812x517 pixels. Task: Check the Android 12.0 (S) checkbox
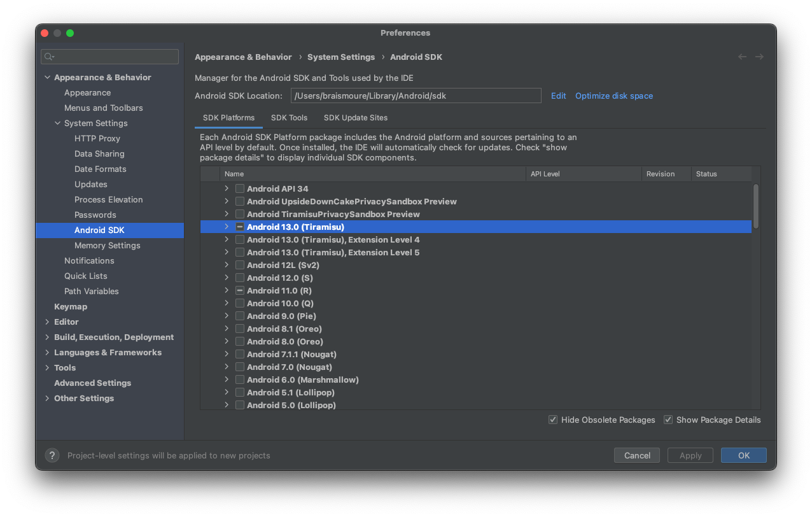point(240,278)
